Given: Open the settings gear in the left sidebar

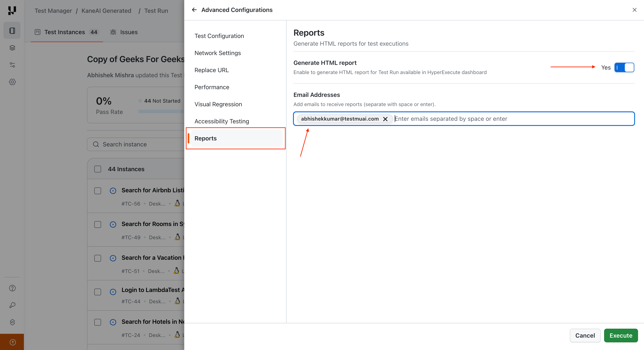Looking at the screenshot, I should [x=12, y=82].
